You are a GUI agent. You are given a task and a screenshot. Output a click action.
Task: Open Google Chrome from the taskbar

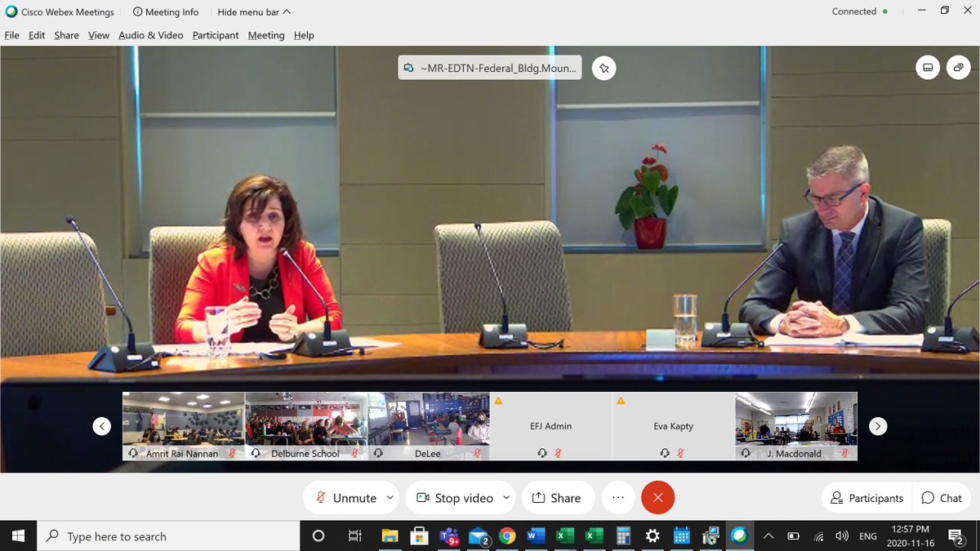click(x=507, y=536)
